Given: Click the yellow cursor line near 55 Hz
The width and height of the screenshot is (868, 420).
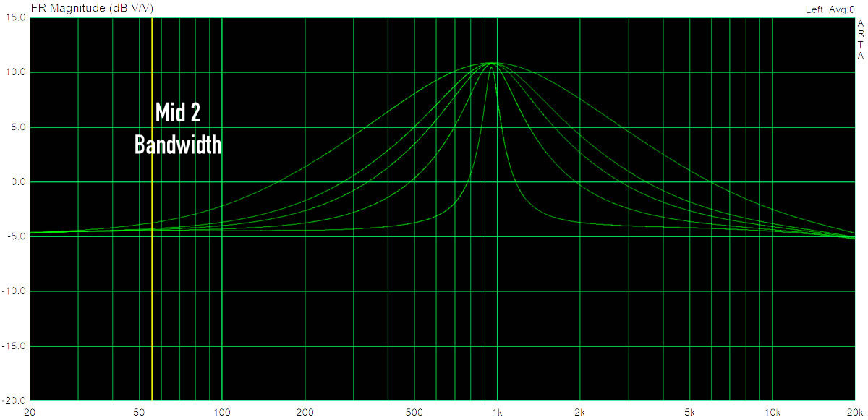Looking at the screenshot, I should coord(152,209).
